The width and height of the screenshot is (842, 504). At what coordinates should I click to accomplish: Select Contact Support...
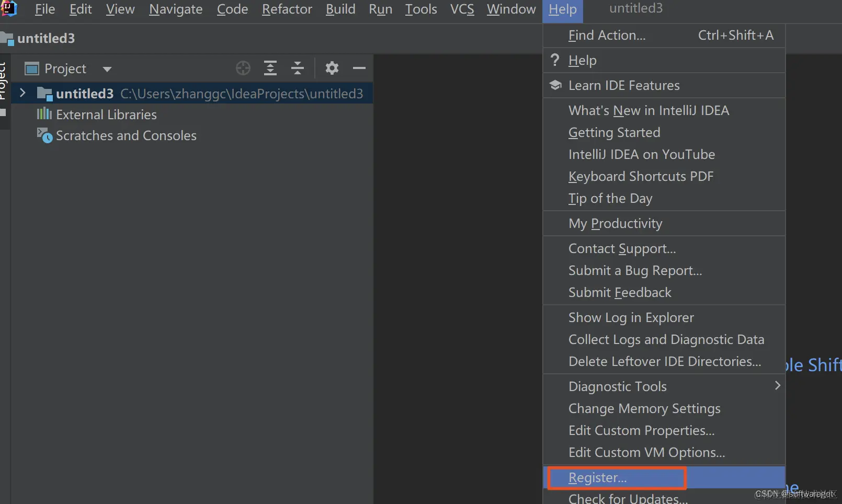pyautogui.click(x=664, y=248)
